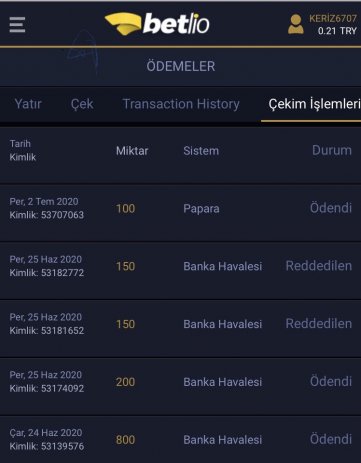Select the Çekim İşlemleri tab
Viewport: 361px width, 463px height.
click(x=314, y=104)
